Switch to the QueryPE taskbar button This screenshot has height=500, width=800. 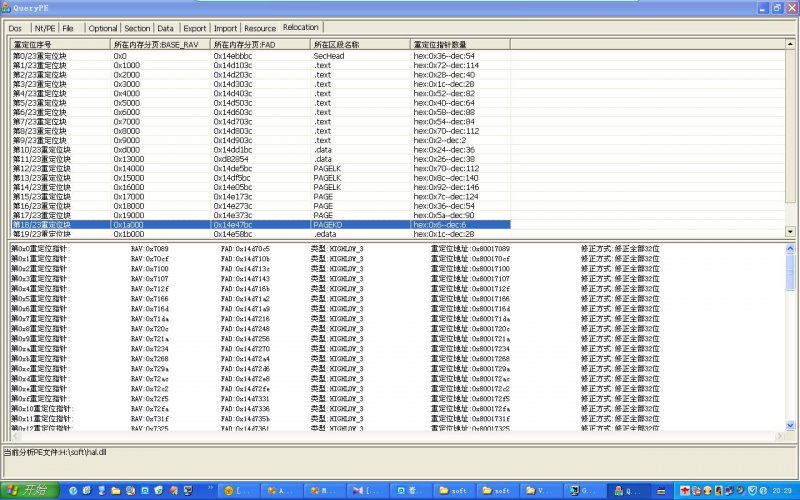pyautogui.click(x=629, y=491)
